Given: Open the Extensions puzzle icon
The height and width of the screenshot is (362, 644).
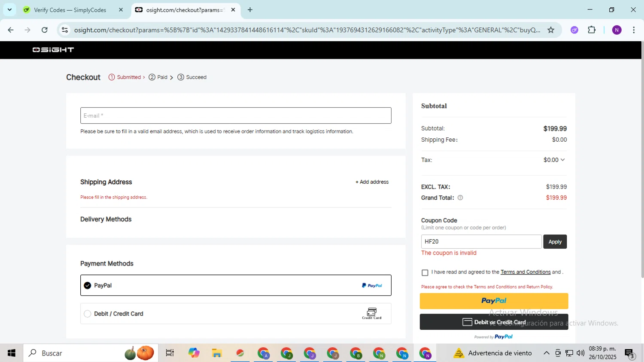Looking at the screenshot, I should [592, 30].
